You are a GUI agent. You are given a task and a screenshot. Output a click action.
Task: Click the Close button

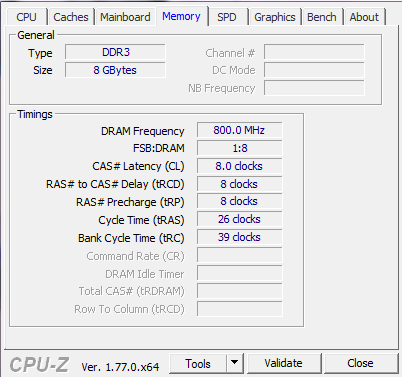[360, 363]
